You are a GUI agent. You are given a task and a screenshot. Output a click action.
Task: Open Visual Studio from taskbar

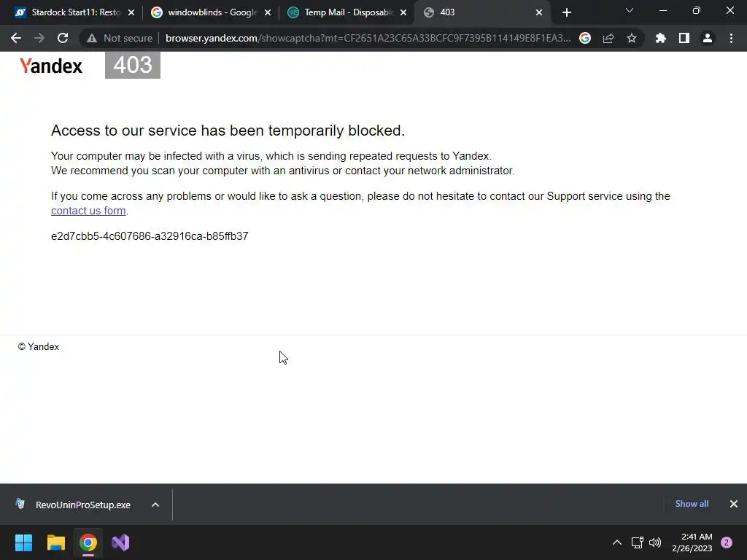[120, 542]
